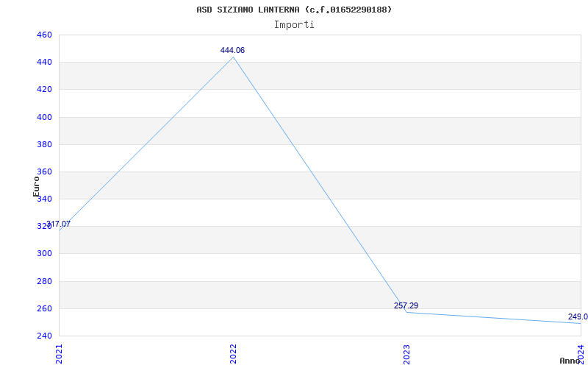Screen dimensions: 588x368
Task: Click the 2021 x-axis label
Action: point(60,354)
